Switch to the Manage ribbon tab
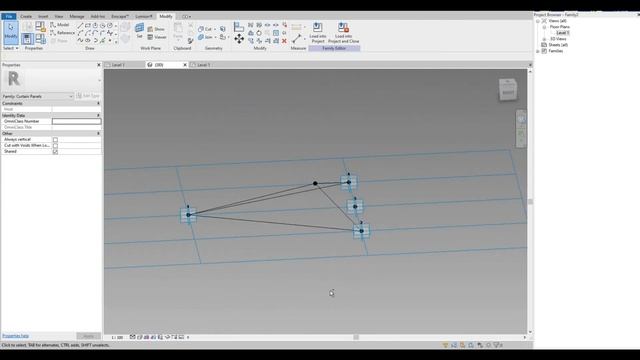The image size is (640, 360). tap(77, 16)
